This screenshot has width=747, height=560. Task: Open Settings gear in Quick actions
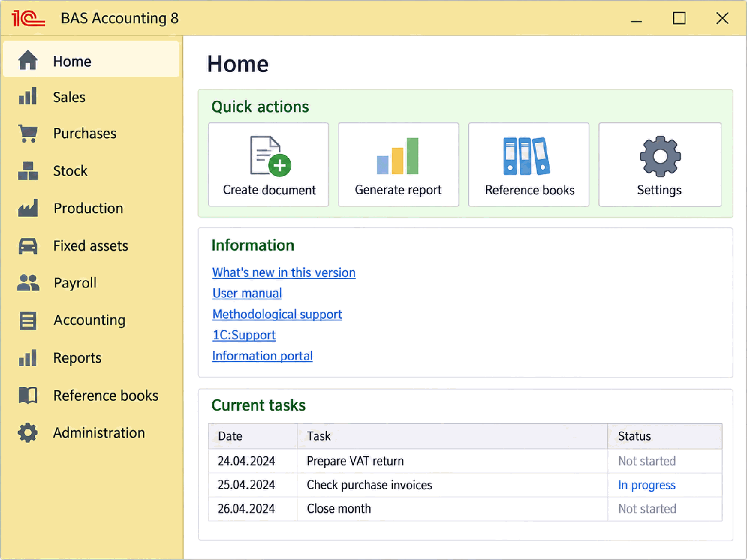pyautogui.click(x=660, y=156)
